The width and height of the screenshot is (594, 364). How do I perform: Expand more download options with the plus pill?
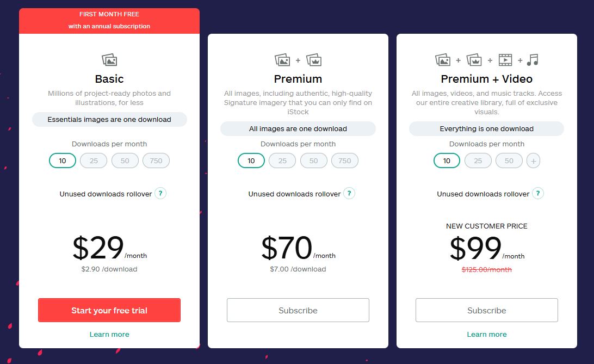tap(533, 161)
